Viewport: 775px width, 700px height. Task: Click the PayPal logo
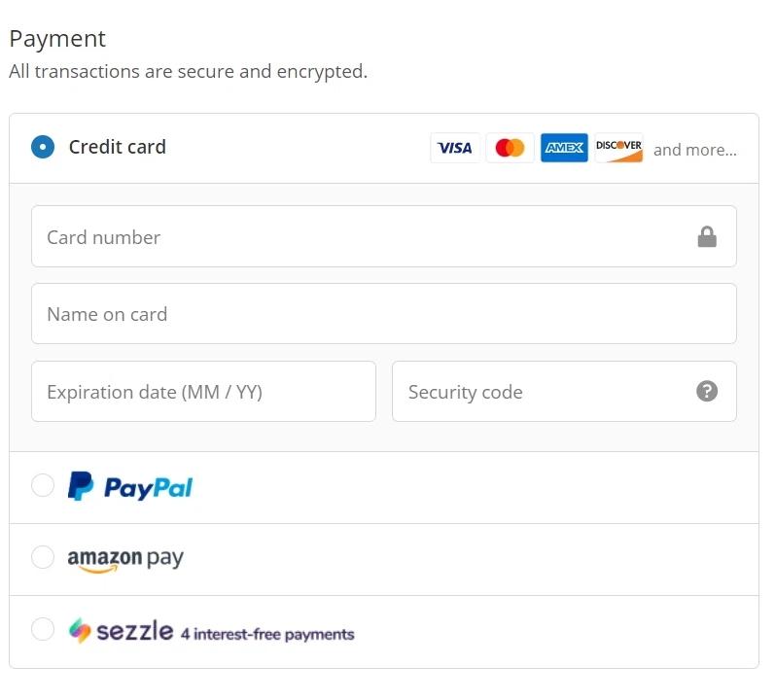pos(130,486)
